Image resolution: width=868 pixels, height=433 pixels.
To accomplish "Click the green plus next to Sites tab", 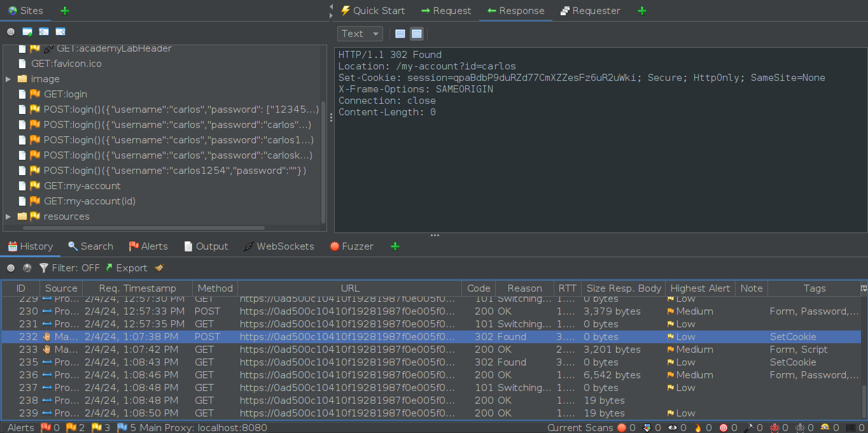I will (x=65, y=11).
